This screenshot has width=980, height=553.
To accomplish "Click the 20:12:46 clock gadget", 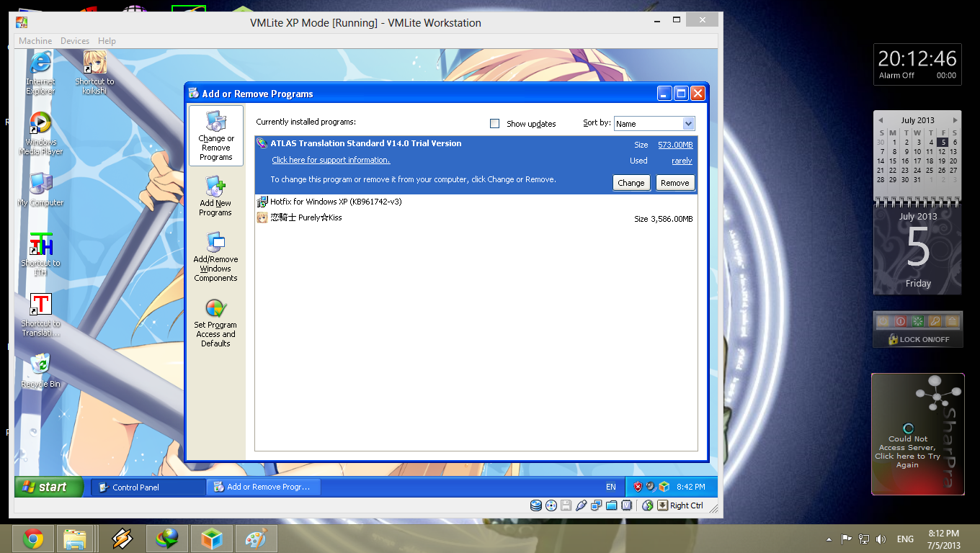I will (917, 59).
